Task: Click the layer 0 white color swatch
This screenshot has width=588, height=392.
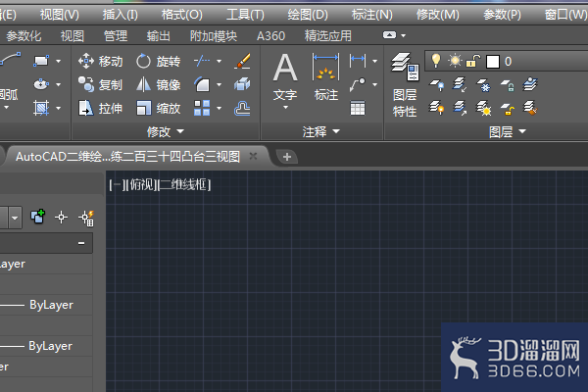Action: (492, 62)
